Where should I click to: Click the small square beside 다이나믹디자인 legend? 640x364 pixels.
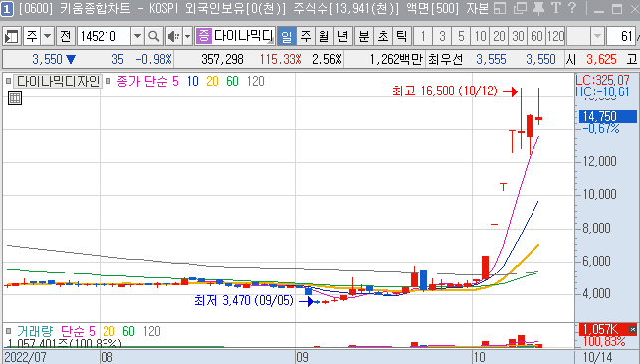click(9, 81)
